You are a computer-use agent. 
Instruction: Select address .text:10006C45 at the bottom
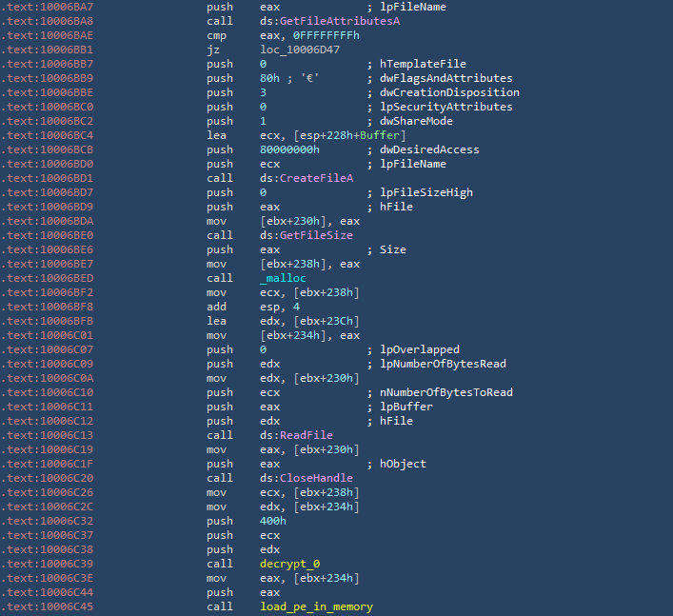[x=48, y=606]
